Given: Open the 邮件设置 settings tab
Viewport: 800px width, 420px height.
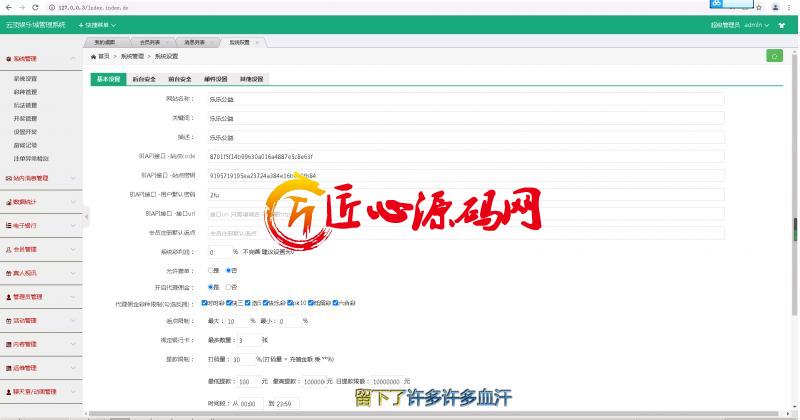Looking at the screenshot, I should (215, 80).
